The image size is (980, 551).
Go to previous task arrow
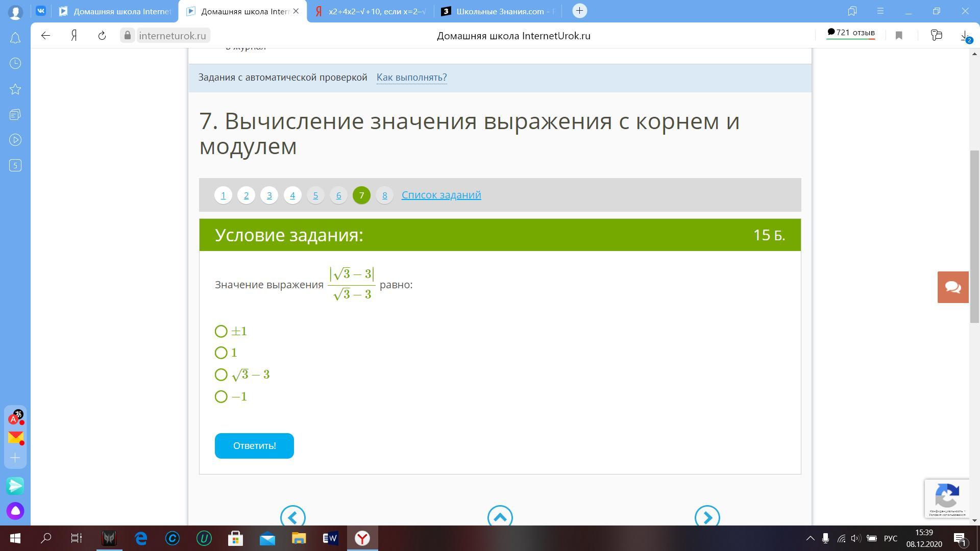coord(292,517)
